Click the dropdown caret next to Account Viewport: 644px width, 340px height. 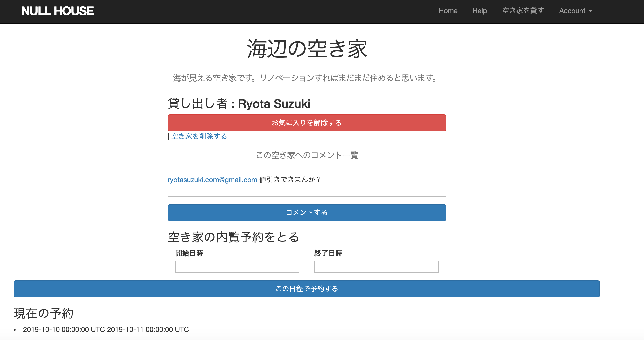click(591, 11)
